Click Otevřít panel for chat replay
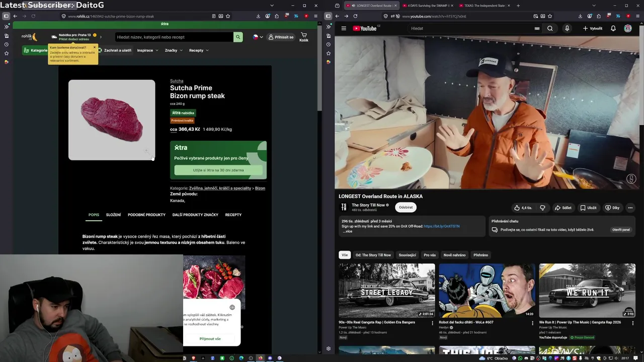Viewport: 644px width, 362px height. pos(621,230)
